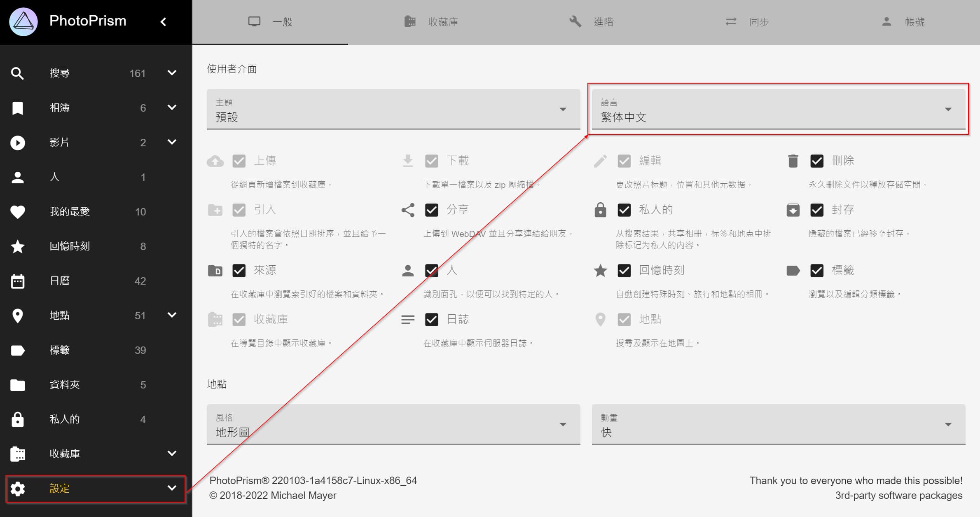Image resolution: width=980 pixels, height=517 pixels.
Task: Click the cloud upload icon beside 上傳
Action: [215, 161]
